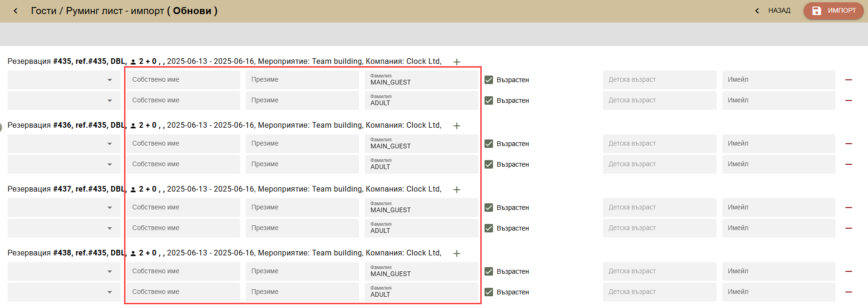The width and height of the screenshot is (868, 308).
Task: Uncheck Възрастен for #436 ADULT
Action: tap(489, 164)
